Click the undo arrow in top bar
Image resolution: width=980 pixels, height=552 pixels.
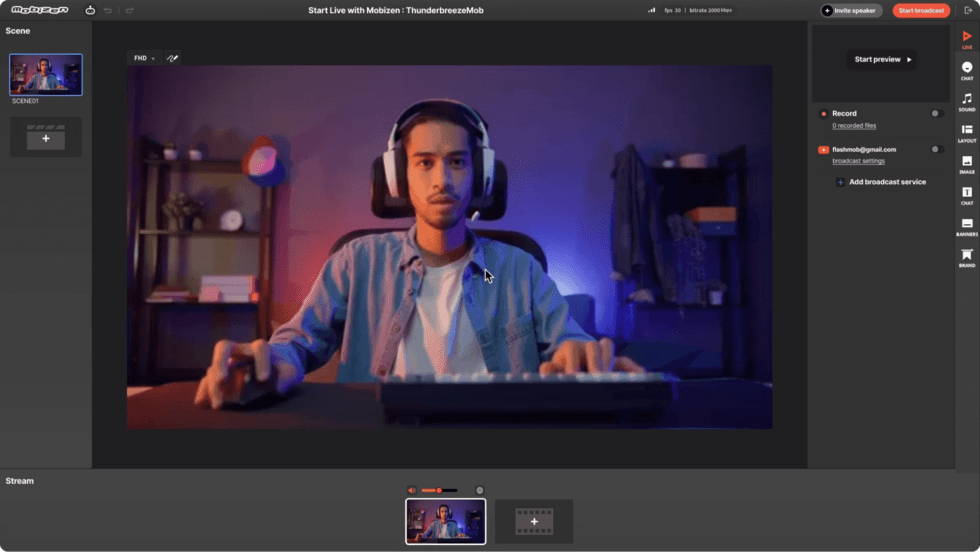tap(108, 10)
